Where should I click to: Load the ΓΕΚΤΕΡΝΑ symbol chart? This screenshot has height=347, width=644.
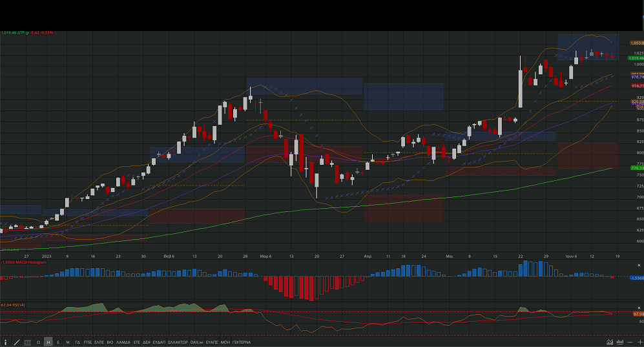pos(242,342)
